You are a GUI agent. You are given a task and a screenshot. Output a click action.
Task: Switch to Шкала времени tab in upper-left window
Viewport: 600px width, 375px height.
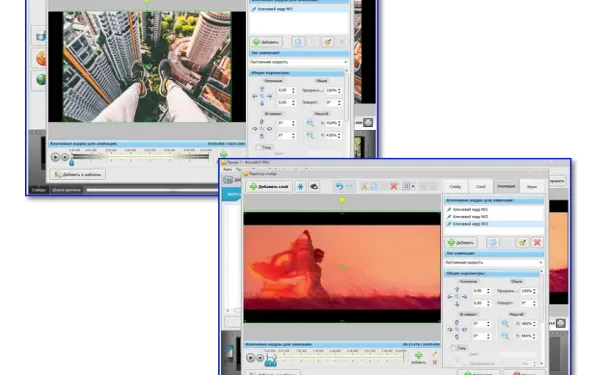66,190
